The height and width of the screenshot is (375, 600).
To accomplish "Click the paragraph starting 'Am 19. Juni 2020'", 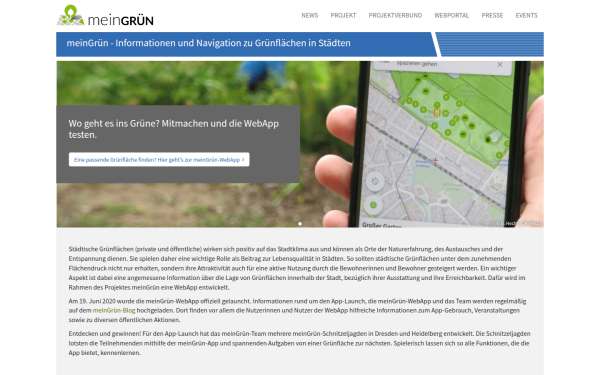I will 297,310.
